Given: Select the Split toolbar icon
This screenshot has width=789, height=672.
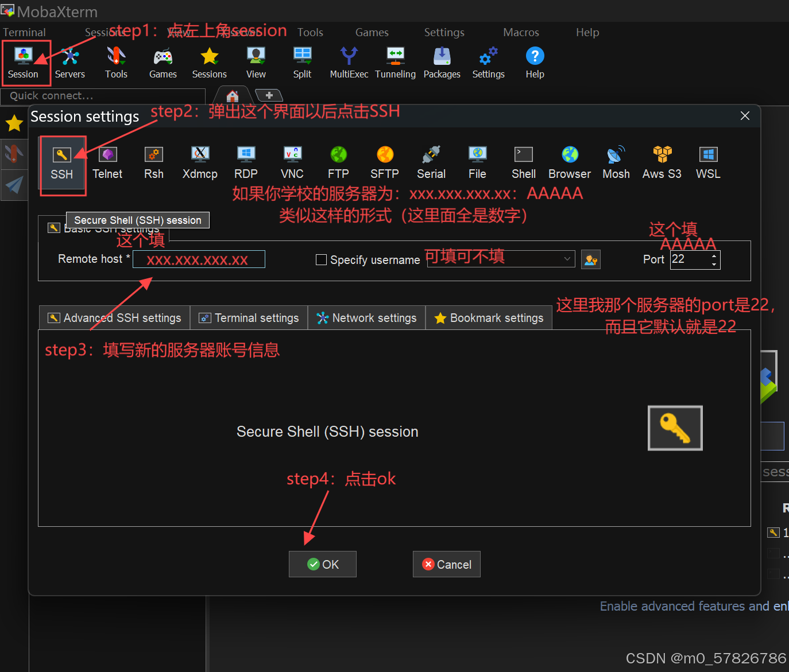Looking at the screenshot, I should (x=302, y=63).
